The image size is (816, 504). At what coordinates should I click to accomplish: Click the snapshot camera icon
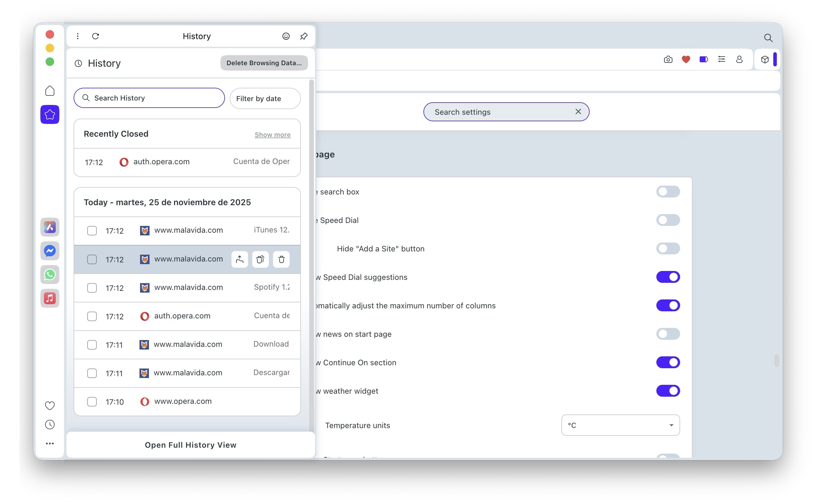pos(668,59)
